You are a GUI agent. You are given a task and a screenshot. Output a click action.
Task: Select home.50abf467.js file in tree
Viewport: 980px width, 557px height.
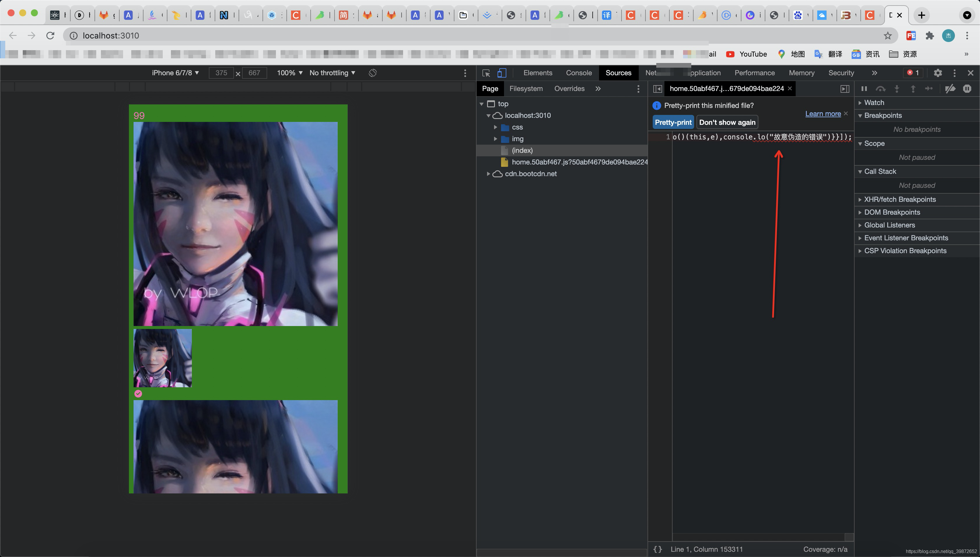[574, 162]
